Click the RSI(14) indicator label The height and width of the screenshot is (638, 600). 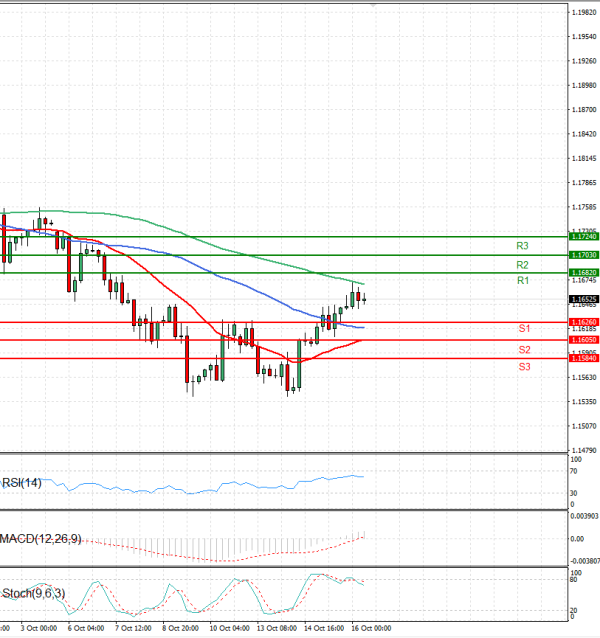pos(23,482)
